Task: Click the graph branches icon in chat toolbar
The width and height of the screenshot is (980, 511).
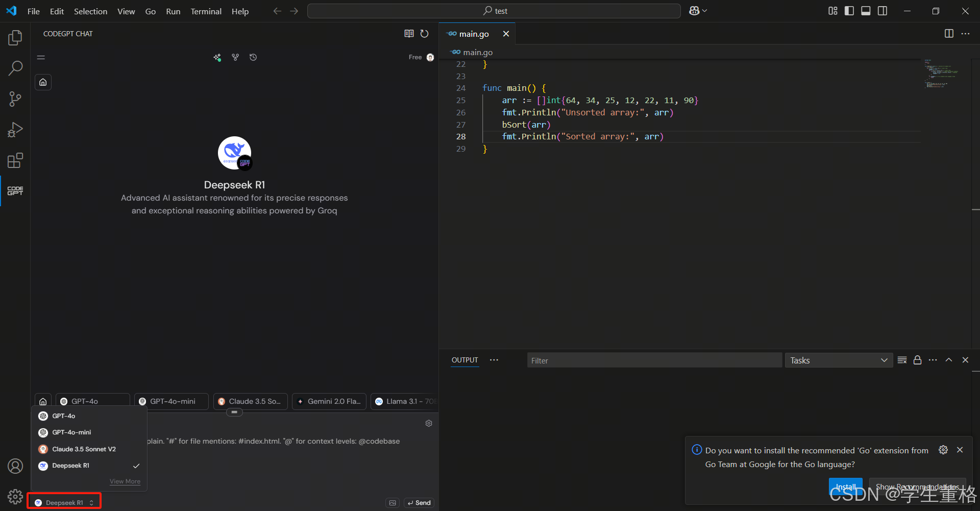Action: [235, 57]
